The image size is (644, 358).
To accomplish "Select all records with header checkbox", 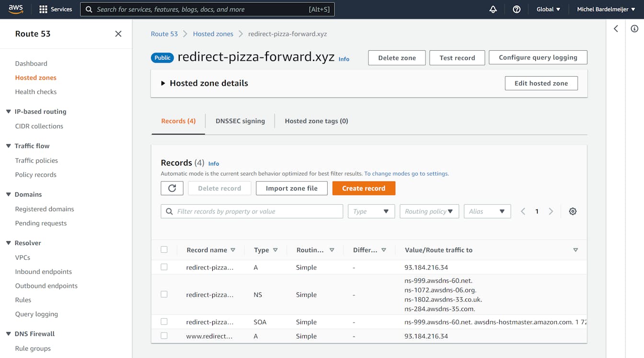I will point(164,249).
